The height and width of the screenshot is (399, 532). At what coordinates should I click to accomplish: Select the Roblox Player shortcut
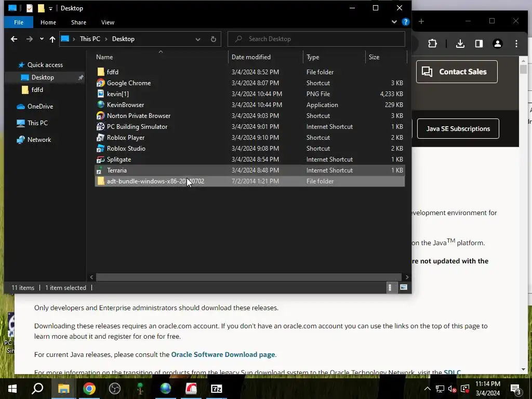point(250,137)
